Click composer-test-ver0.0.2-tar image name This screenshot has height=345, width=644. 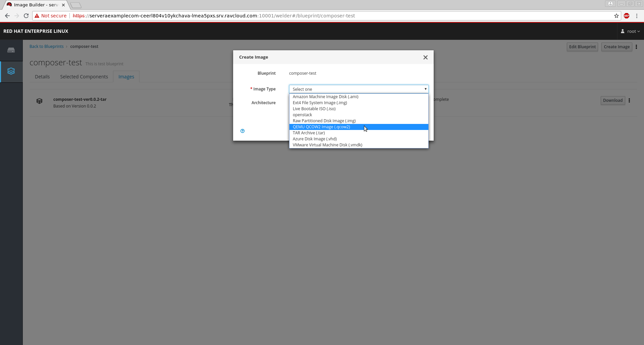80,99
